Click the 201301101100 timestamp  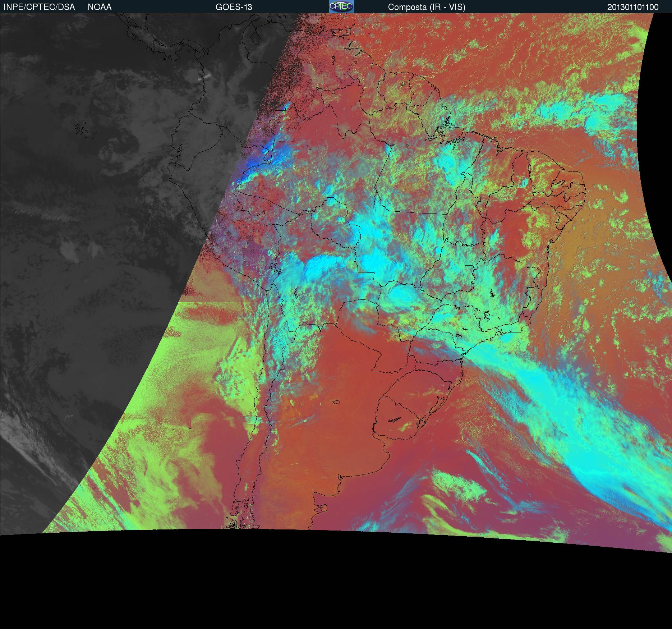(x=633, y=7)
